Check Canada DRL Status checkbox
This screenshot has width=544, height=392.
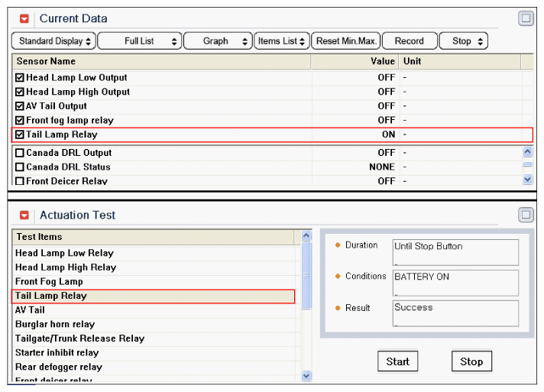click(20, 167)
